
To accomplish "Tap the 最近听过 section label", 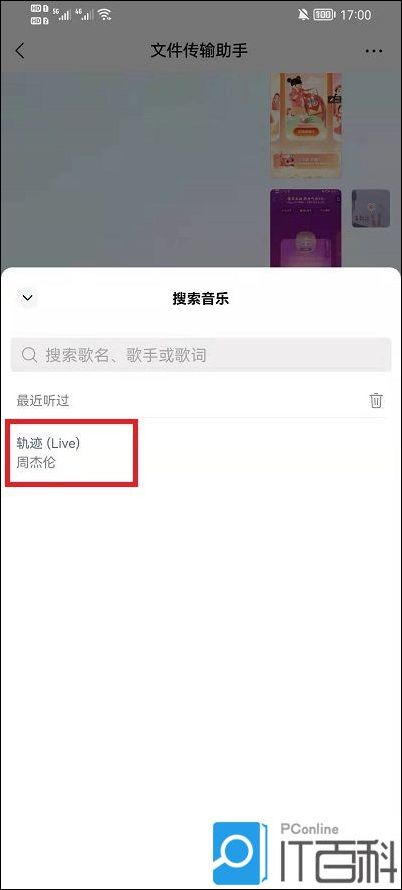I will (43, 401).
